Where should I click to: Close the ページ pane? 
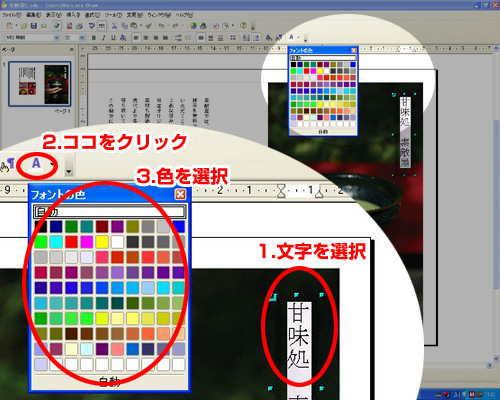(71, 49)
